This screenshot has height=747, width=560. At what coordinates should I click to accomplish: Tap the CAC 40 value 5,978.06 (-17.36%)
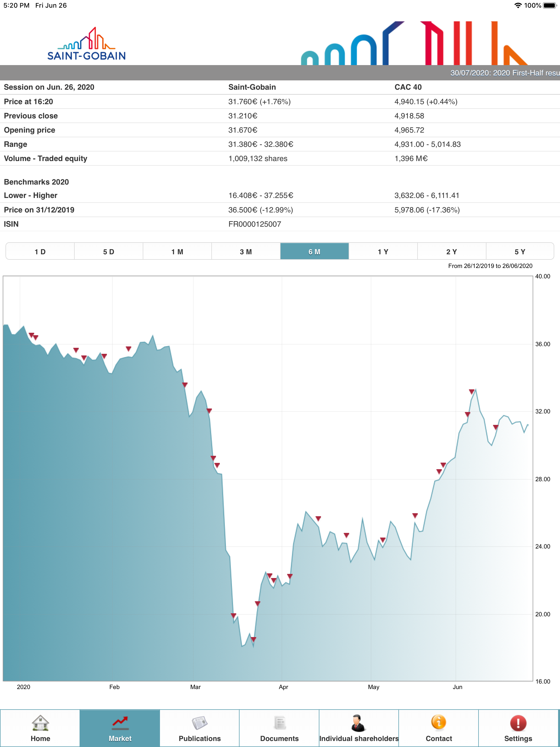[x=427, y=210]
